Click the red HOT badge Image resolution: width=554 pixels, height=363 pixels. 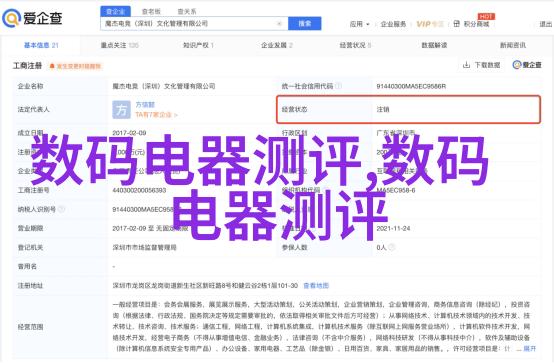coord(486,16)
